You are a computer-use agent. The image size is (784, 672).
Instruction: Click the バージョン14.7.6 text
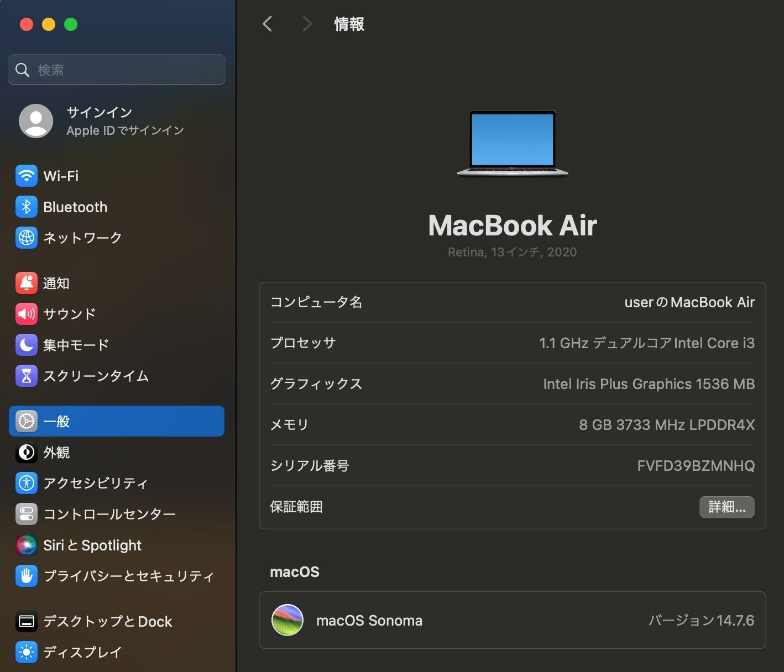pos(702,621)
